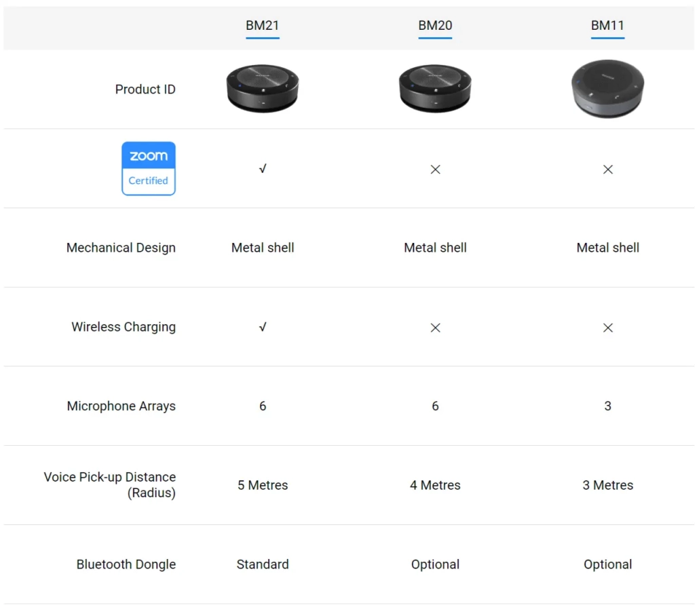Open the BM20 product header link
Viewport: 699px width, 616px height.
pyautogui.click(x=435, y=26)
